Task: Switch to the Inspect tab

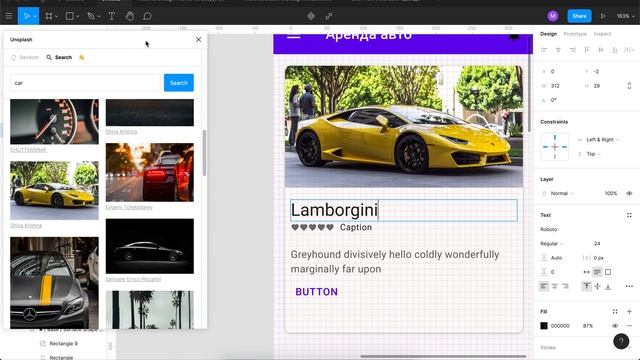Action: pyautogui.click(x=602, y=34)
